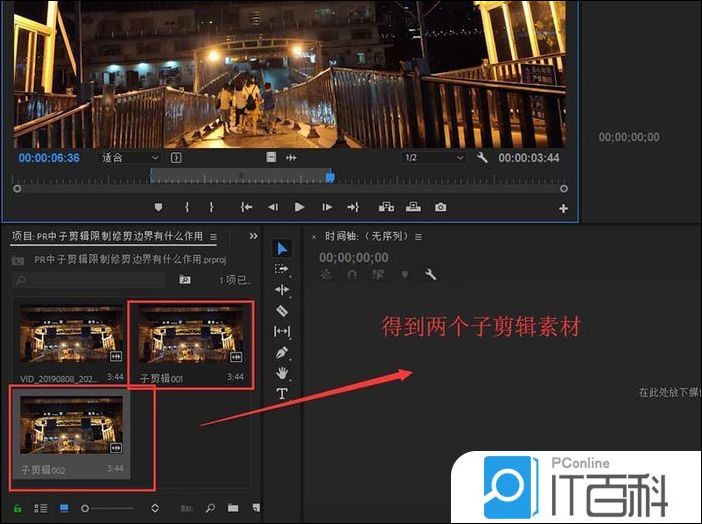The image size is (702, 524).
Task: Open the 时间轴 timeline panel menu
Action: point(418,237)
